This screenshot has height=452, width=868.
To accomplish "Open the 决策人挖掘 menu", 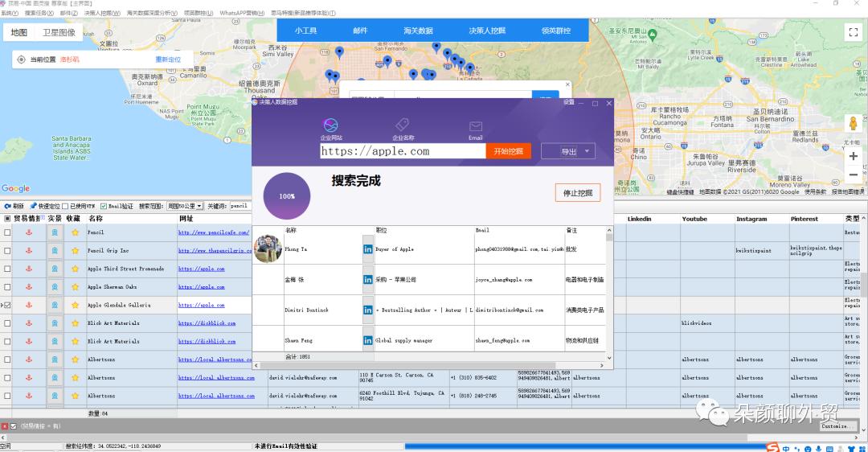I will point(102,13).
